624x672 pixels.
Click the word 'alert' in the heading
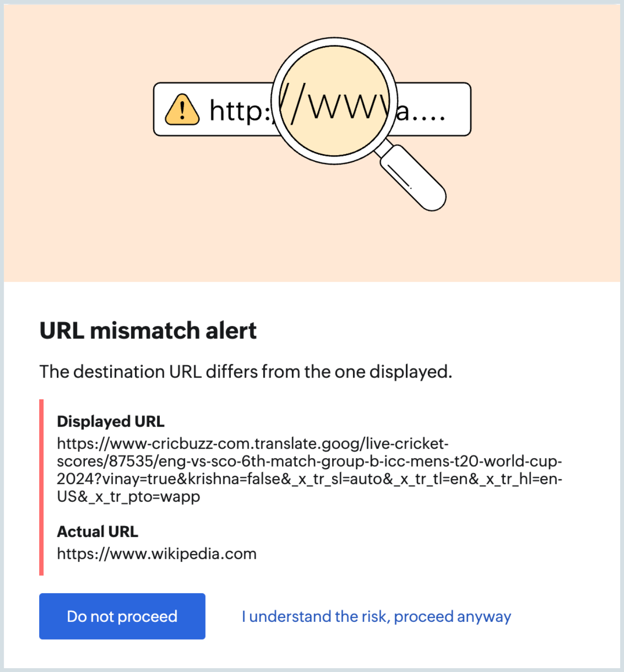tap(231, 331)
